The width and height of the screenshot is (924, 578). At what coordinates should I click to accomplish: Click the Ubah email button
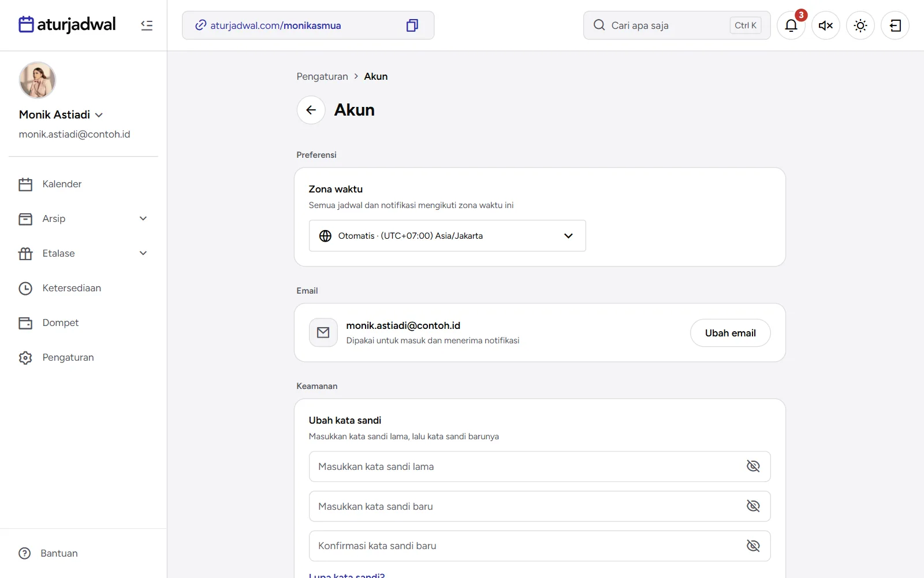[x=731, y=333]
